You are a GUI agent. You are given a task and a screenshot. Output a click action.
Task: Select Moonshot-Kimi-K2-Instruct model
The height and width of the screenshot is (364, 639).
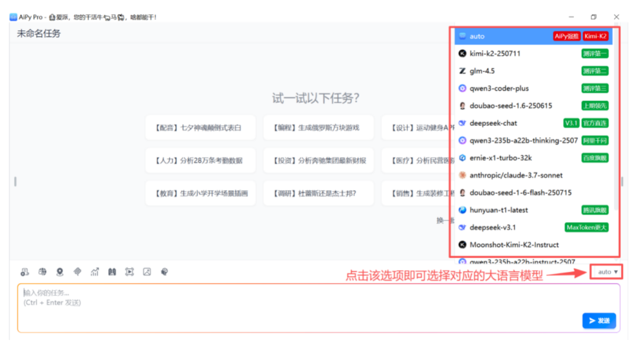534,245
